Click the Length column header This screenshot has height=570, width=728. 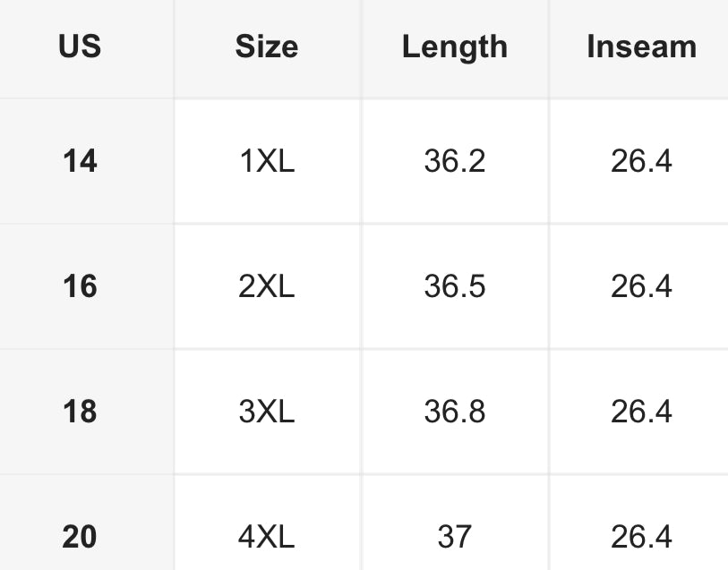pyautogui.click(x=454, y=47)
